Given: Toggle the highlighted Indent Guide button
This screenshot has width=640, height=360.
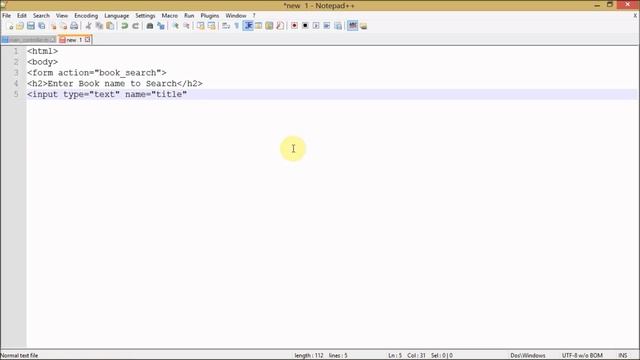Looking at the screenshot, I should pos(248,26).
